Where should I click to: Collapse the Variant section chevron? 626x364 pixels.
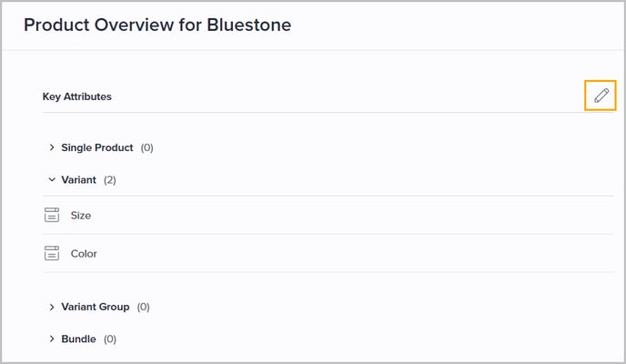[x=52, y=180]
